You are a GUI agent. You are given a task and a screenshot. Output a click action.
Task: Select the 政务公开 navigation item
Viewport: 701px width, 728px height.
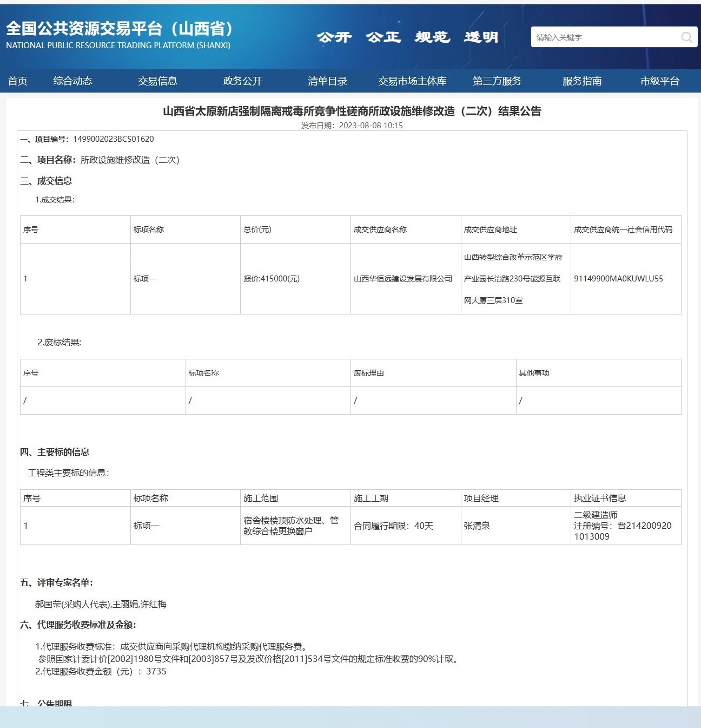tap(242, 81)
